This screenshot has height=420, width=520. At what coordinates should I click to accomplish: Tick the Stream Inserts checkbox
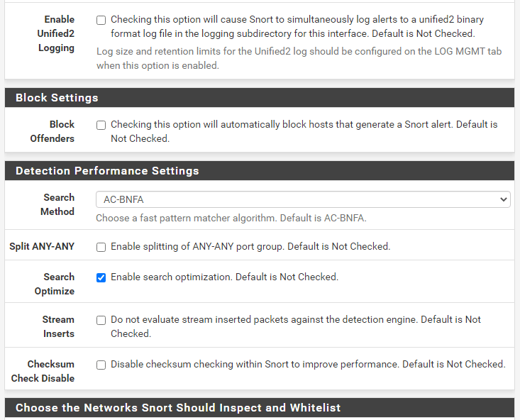pyautogui.click(x=101, y=320)
